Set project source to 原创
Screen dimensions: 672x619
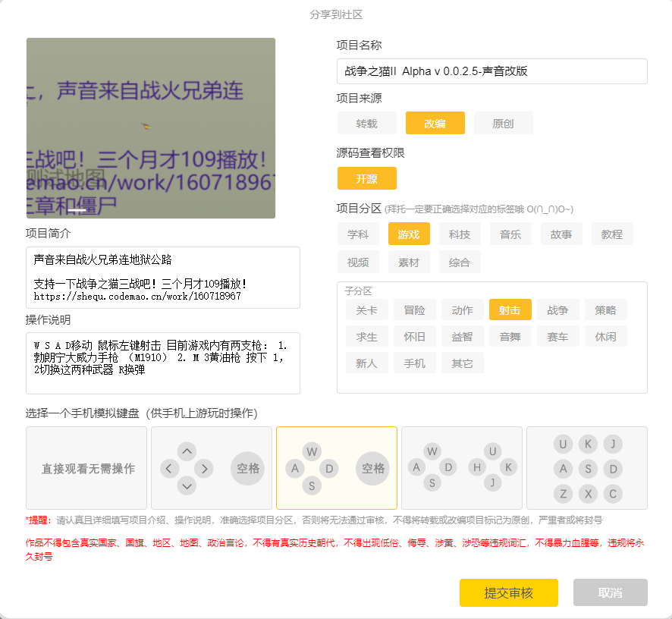(503, 124)
